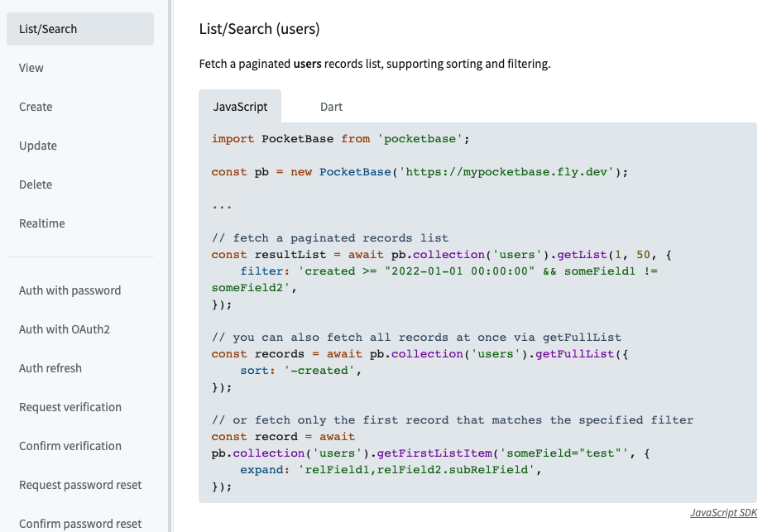The width and height of the screenshot is (777, 532).
Task: Open Confirm password reset section
Action: coord(80,524)
